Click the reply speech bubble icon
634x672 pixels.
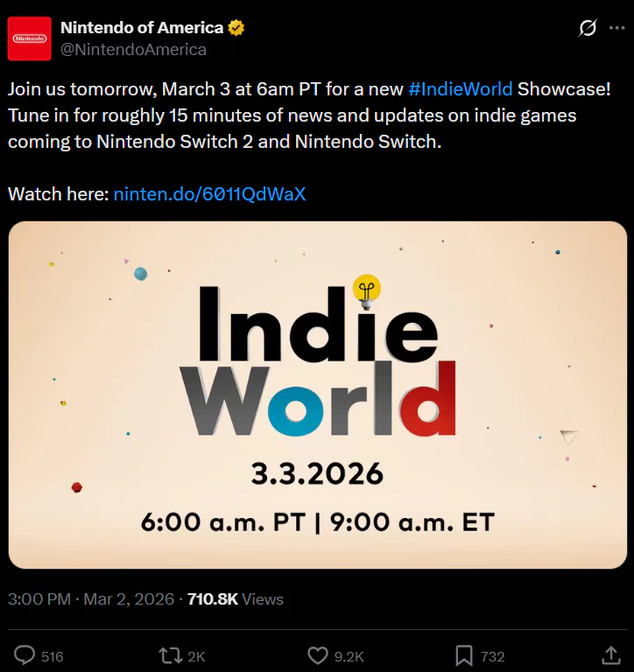[26, 655]
